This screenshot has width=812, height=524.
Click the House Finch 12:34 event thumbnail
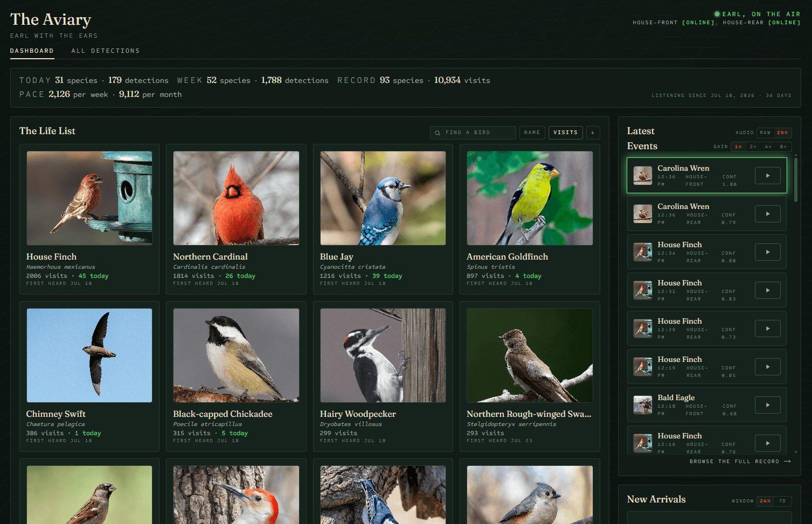[x=642, y=252]
